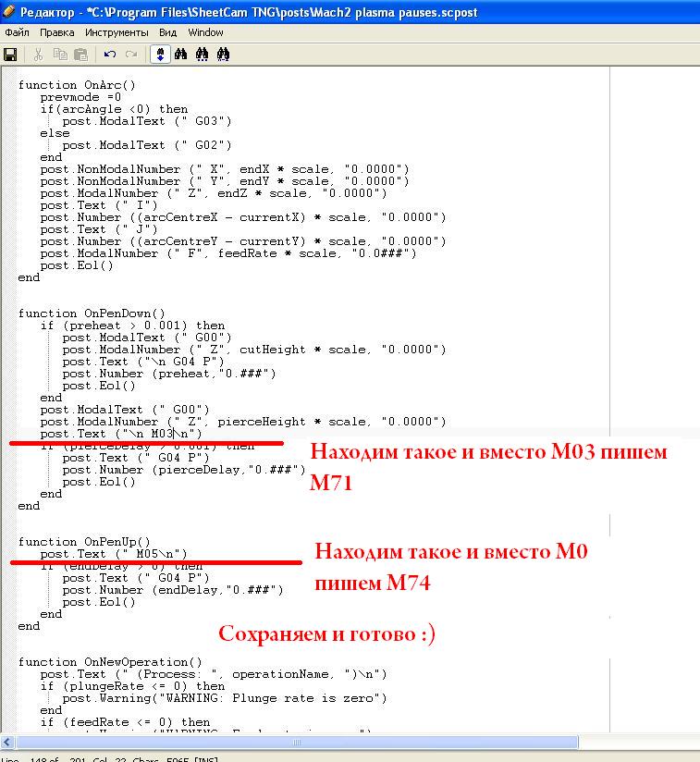Open the Window menu
This screenshot has width=700, height=762.
pyautogui.click(x=205, y=32)
